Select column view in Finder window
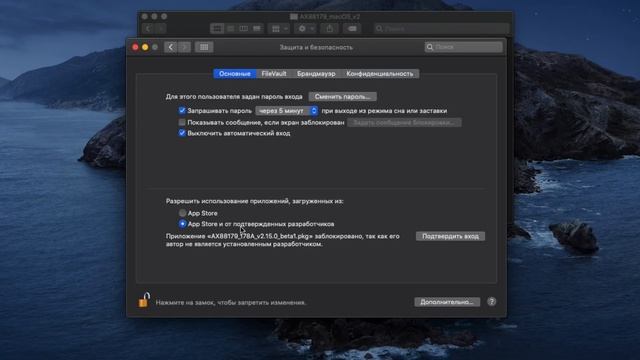Screen dimensions: 640x360 244,29
